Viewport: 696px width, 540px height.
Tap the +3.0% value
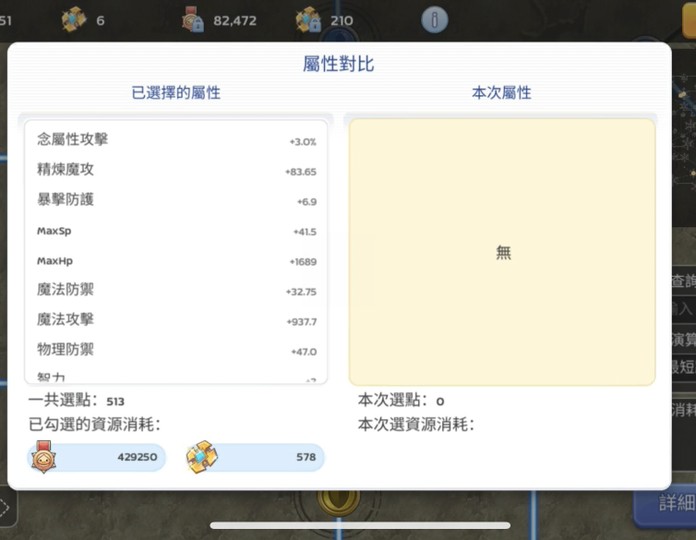pyautogui.click(x=303, y=142)
